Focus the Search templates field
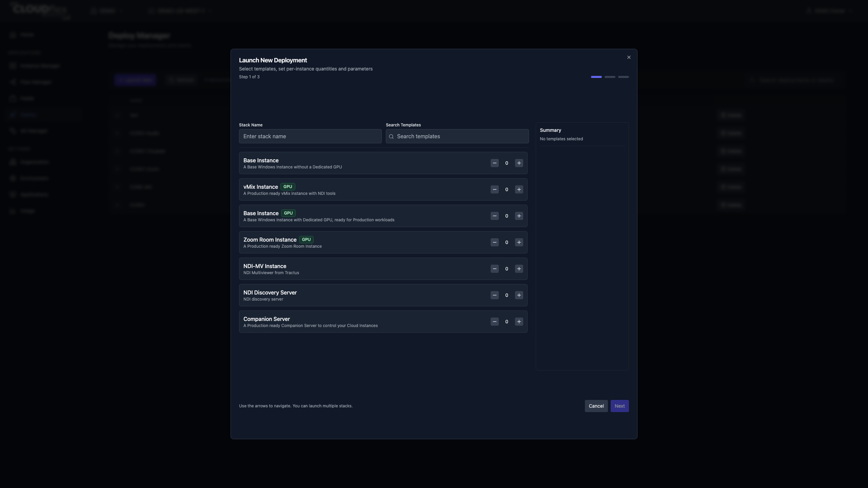Image resolution: width=868 pixels, height=488 pixels. click(x=457, y=136)
